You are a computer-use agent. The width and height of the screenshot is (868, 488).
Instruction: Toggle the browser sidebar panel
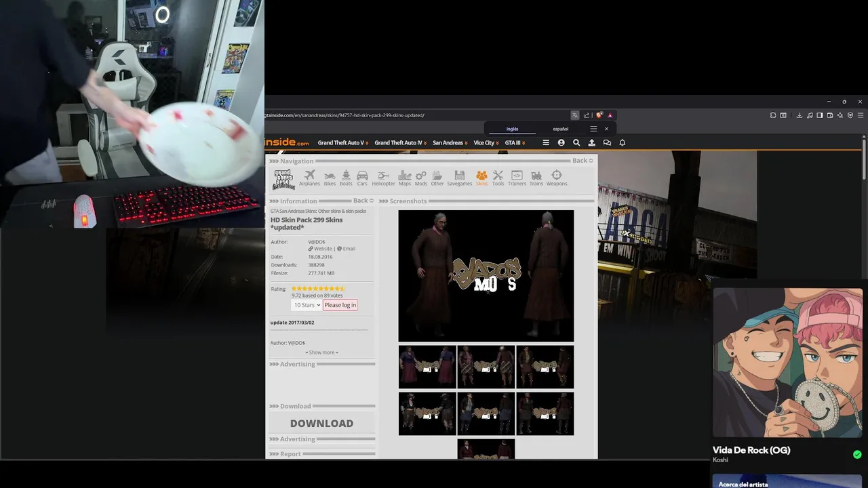pos(820,115)
